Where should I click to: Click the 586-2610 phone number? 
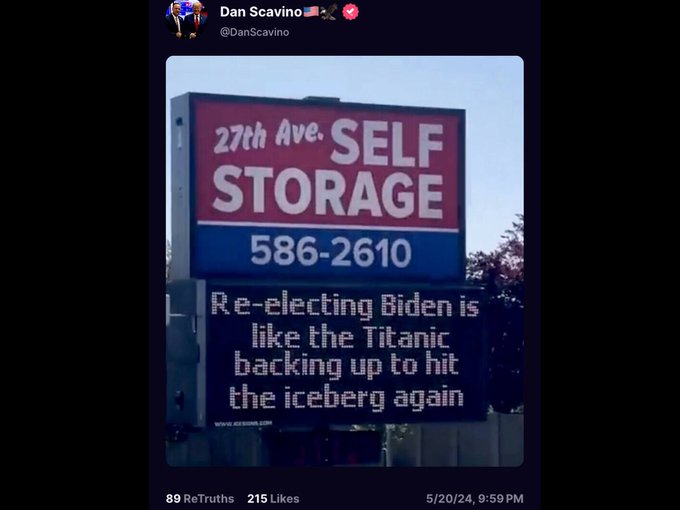point(330,251)
